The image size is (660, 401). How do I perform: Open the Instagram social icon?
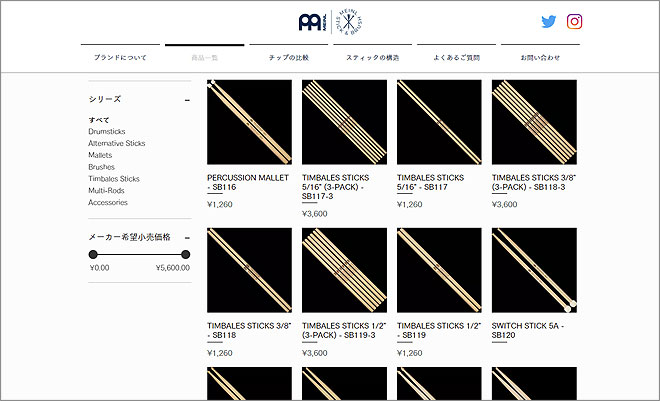pos(575,22)
